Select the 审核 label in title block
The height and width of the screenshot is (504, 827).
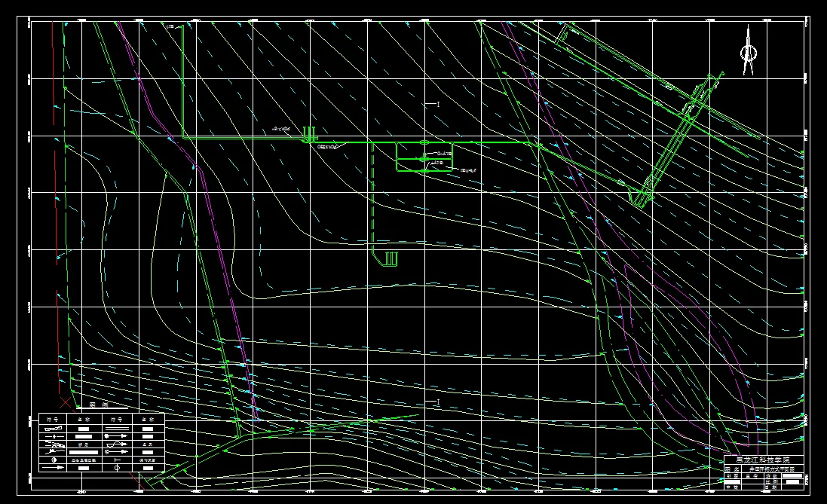[x=732, y=487]
